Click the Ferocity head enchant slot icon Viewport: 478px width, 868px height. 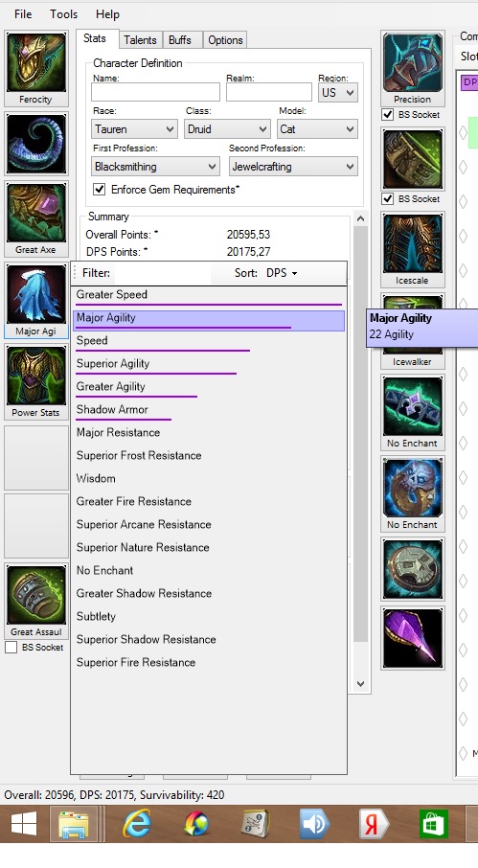[36, 62]
